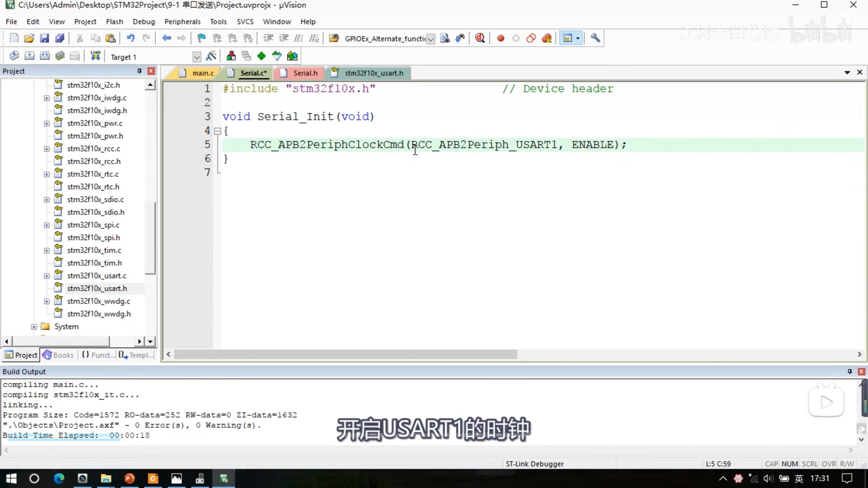Viewport: 868px width, 488px height.
Task: Switch to the Serial.h tab
Action: coord(305,73)
